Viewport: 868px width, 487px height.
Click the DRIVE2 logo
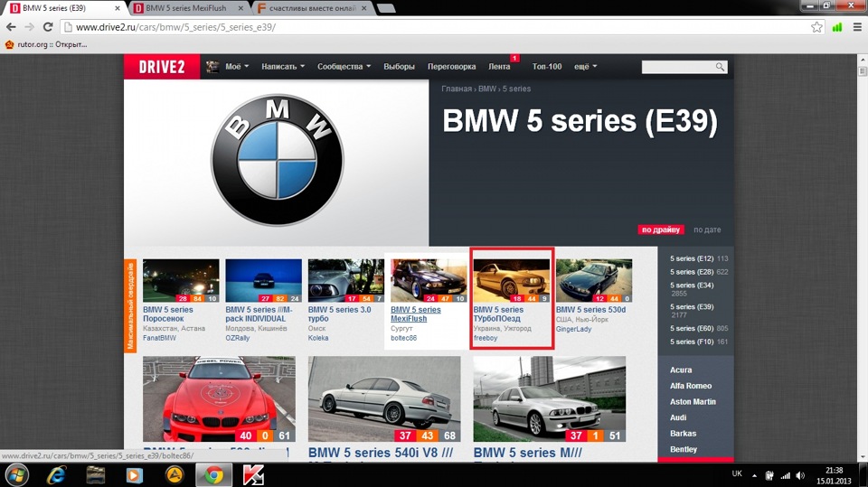tap(162, 67)
